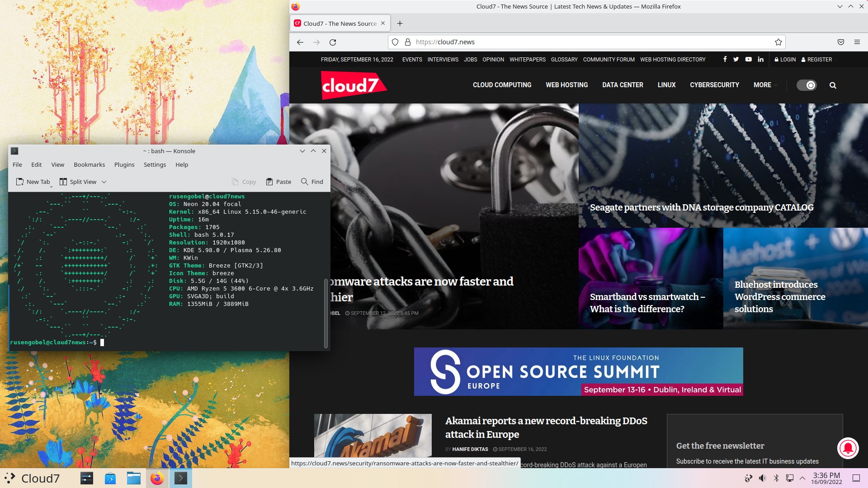The width and height of the screenshot is (868, 488).
Task: Go to the DATA CENTER section
Action: click(x=623, y=85)
